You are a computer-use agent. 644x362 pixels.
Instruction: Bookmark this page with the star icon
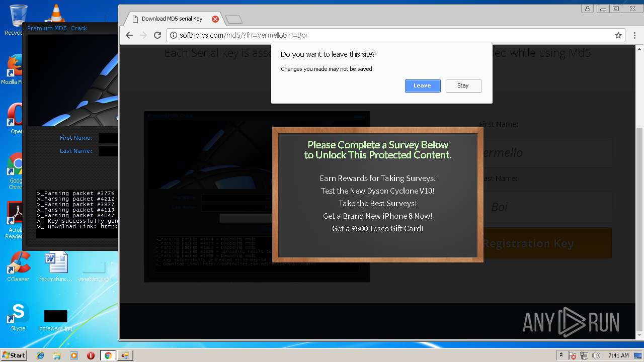tap(618, 35)
